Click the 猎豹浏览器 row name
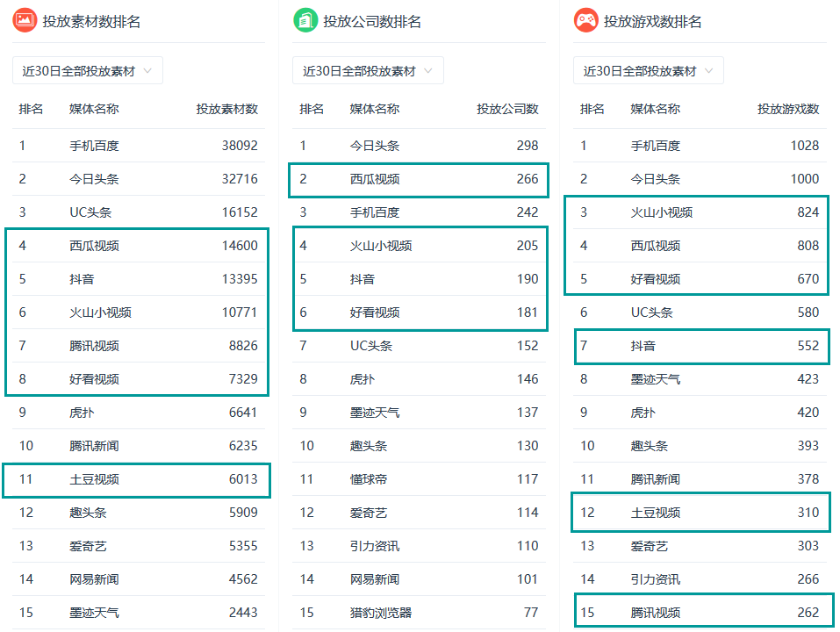 point(381,613)
